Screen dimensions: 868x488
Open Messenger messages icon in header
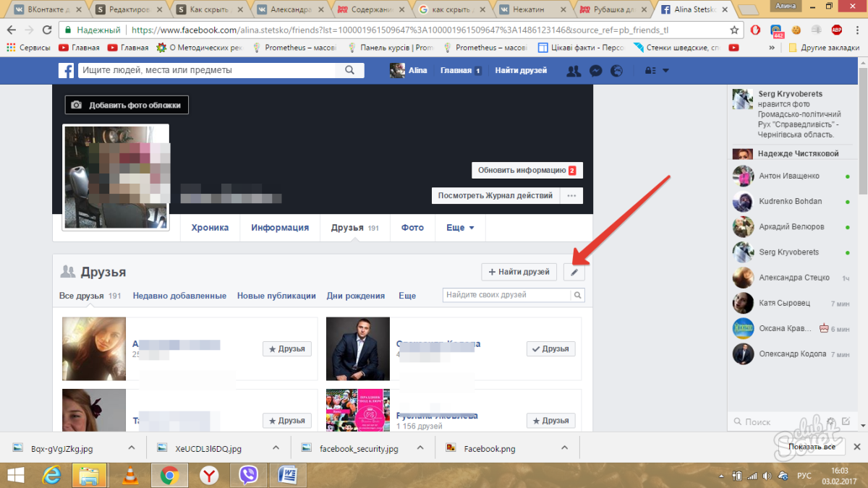(x=595, y=71)
